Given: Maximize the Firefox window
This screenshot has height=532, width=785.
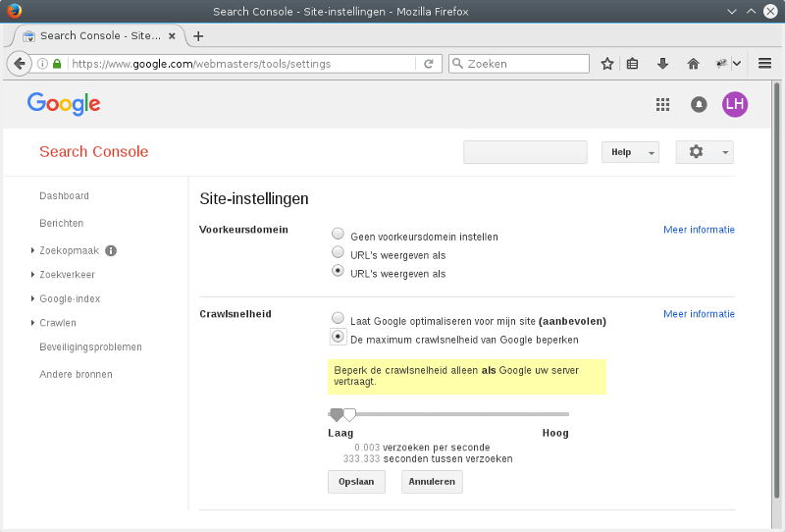Looking at the screenshot, I should 751,11.
